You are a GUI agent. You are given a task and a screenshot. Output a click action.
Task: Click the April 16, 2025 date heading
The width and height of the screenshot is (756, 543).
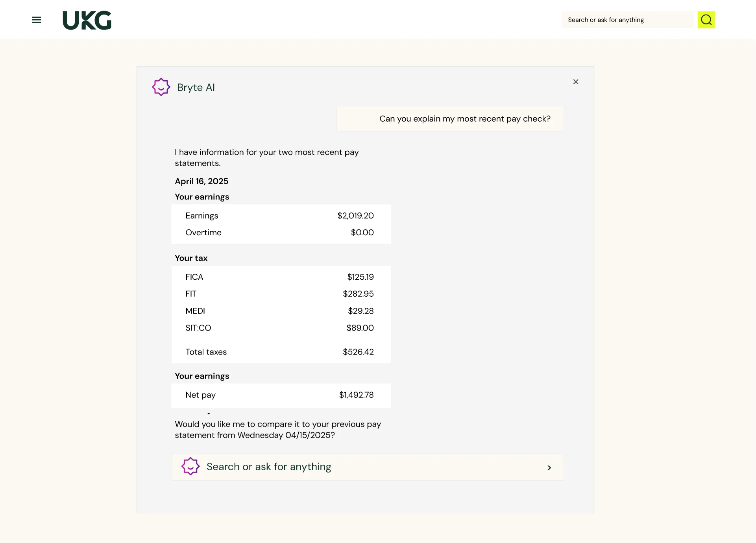pyautogui.click(x=201, y=181)
